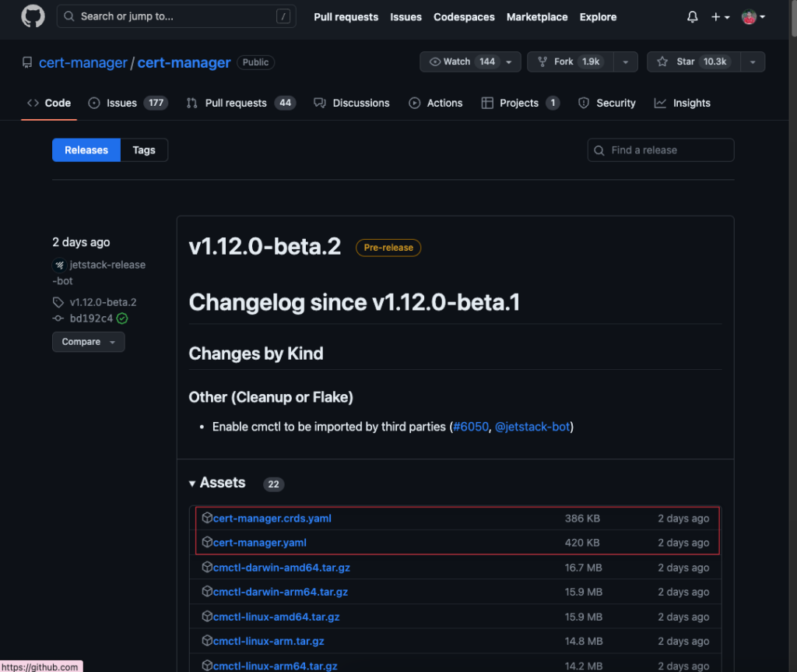Open tag v1.12.0-beta.2 link

tap(104, 302)
